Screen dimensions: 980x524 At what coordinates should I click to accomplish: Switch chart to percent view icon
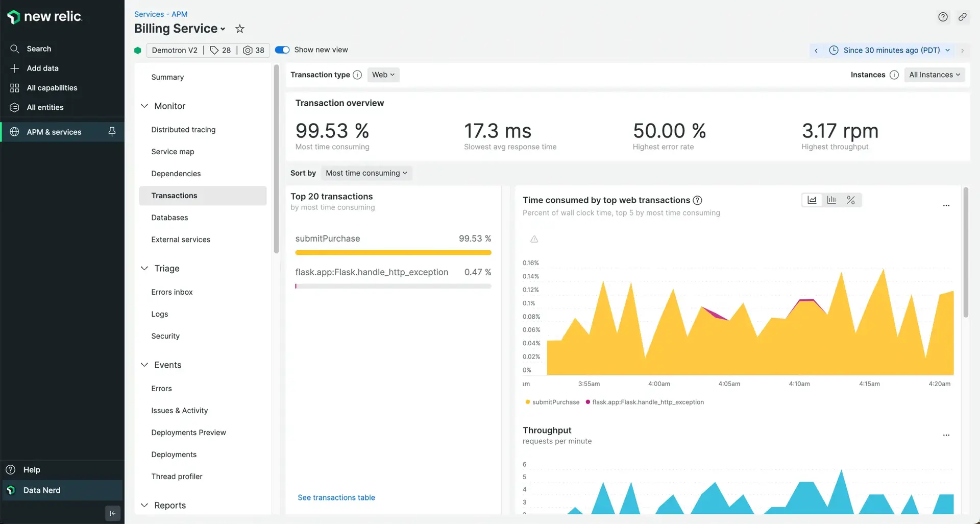coord(851,200)
